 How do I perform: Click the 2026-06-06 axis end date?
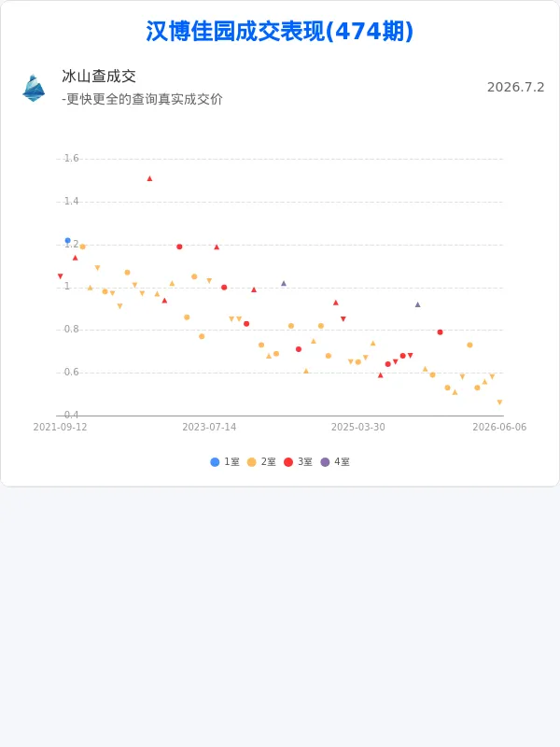coord(499,427)
